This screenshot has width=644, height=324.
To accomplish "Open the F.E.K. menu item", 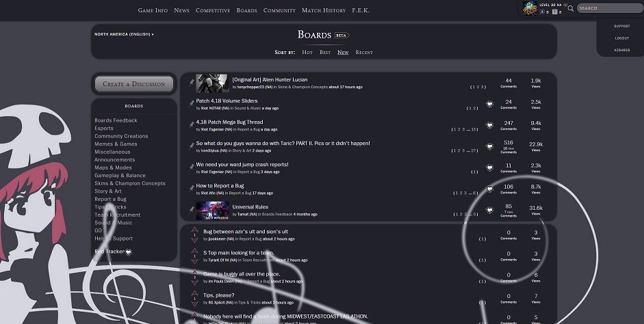I will pyautogui.click(x=361, y=10).
